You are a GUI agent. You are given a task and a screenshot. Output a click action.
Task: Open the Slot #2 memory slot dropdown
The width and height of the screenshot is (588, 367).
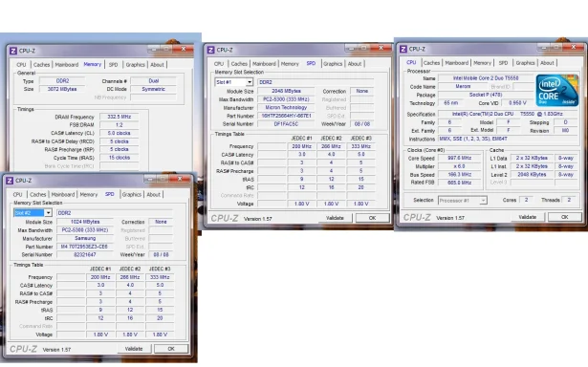click(x=48, y=213)
